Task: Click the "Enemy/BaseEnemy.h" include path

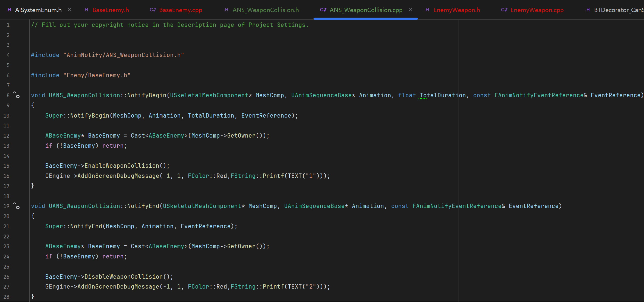Action: [97, 75]
